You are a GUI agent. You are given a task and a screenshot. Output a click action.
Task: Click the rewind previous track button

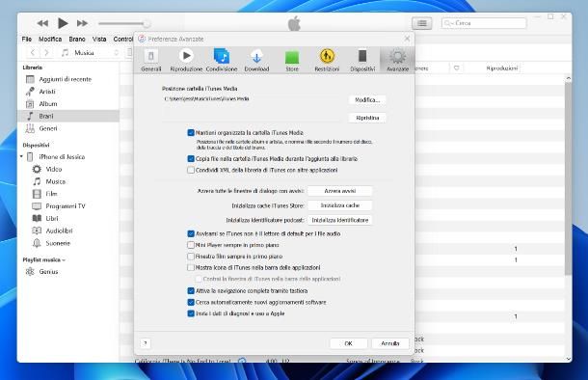tap(42, 23)
